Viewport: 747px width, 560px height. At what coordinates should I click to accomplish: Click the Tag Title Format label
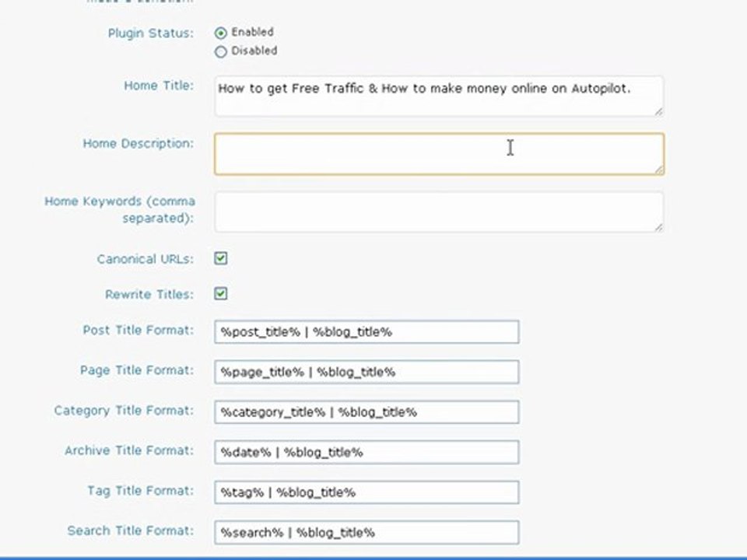141,491
